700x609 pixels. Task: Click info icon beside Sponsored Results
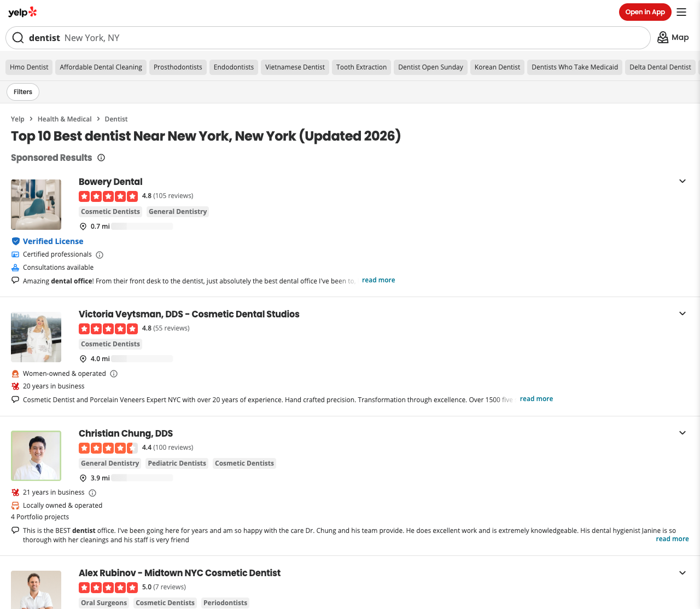tap(101, 158)
